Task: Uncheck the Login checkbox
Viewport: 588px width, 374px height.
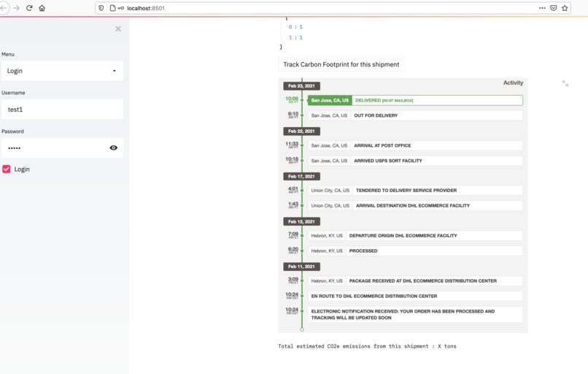Action: [x=7, y=169]
